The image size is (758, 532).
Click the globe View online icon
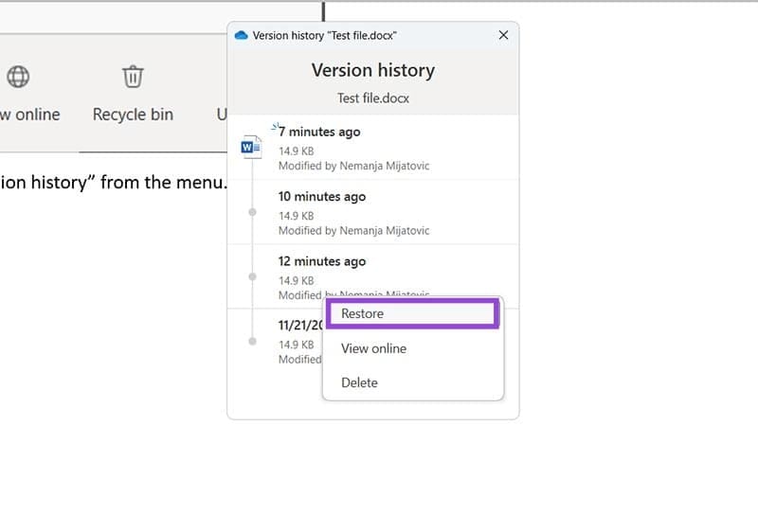[18, 76]
